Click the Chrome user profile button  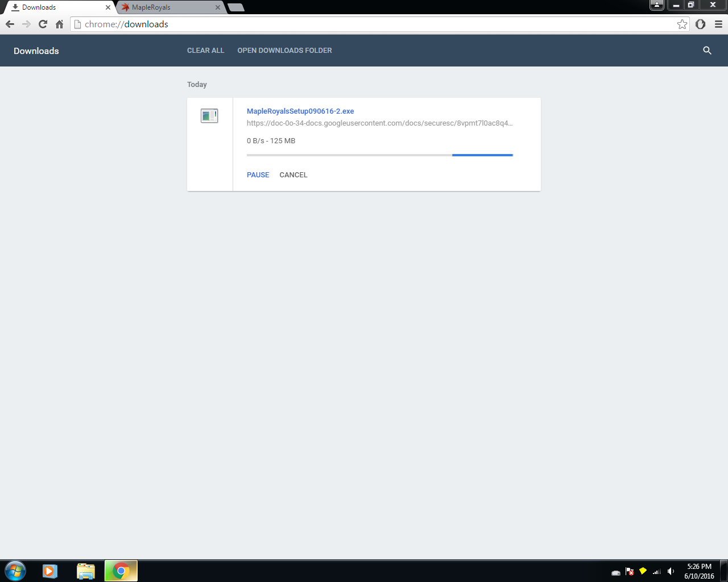click(x=657, y=5)
